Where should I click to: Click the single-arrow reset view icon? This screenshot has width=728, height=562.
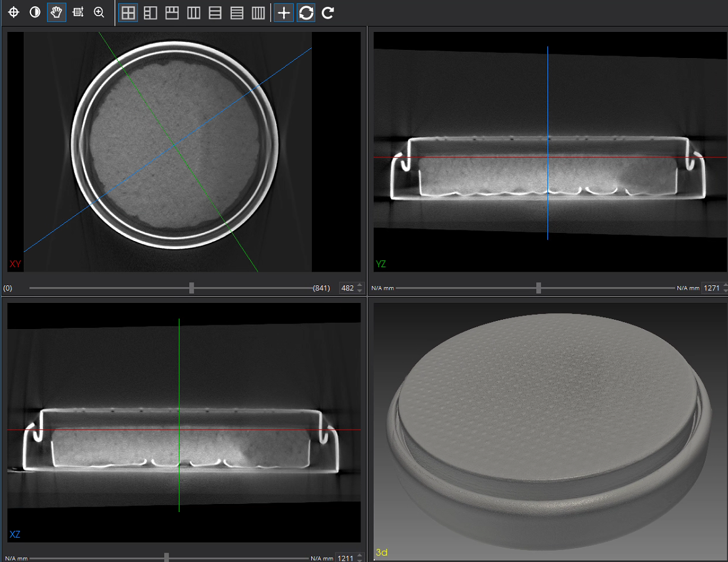point(328,13)
